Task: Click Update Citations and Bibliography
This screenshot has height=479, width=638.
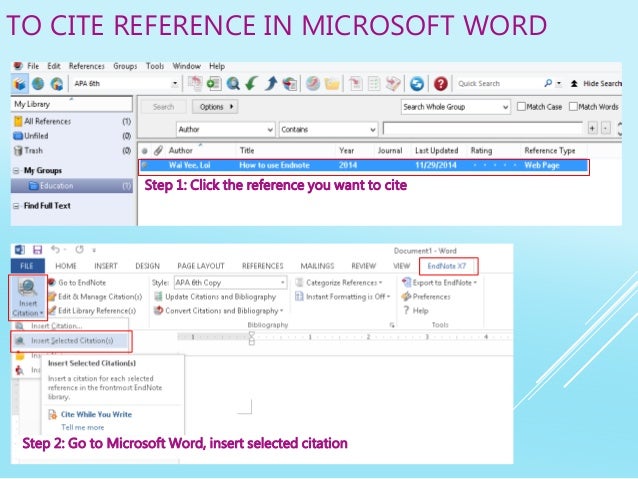Action: pyautogui.click(x=215, y=297)
